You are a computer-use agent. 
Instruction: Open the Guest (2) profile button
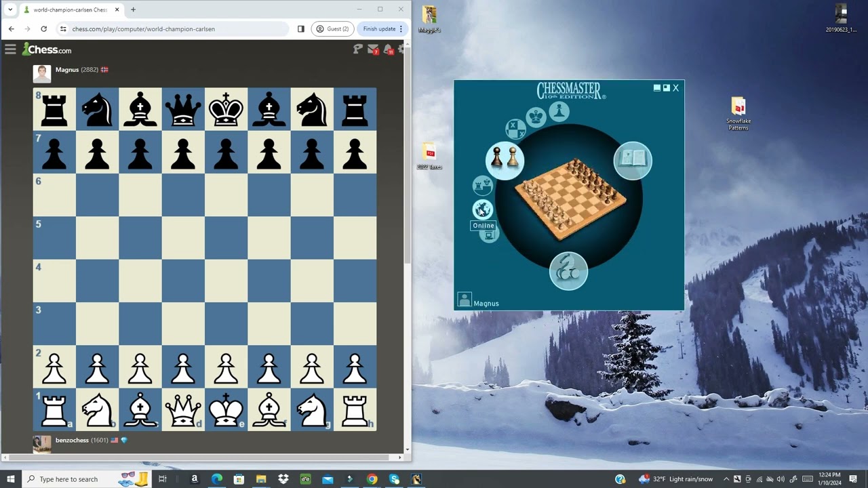[332, 29]
